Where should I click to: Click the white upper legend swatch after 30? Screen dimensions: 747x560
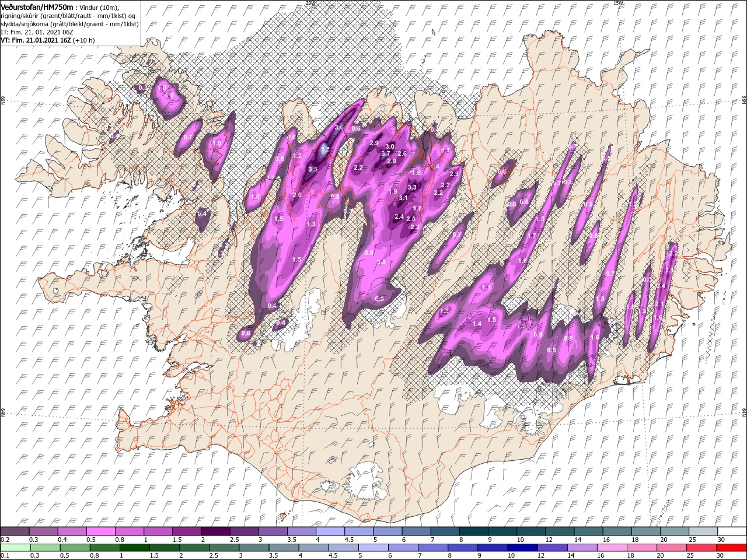[x=731, y=531]
